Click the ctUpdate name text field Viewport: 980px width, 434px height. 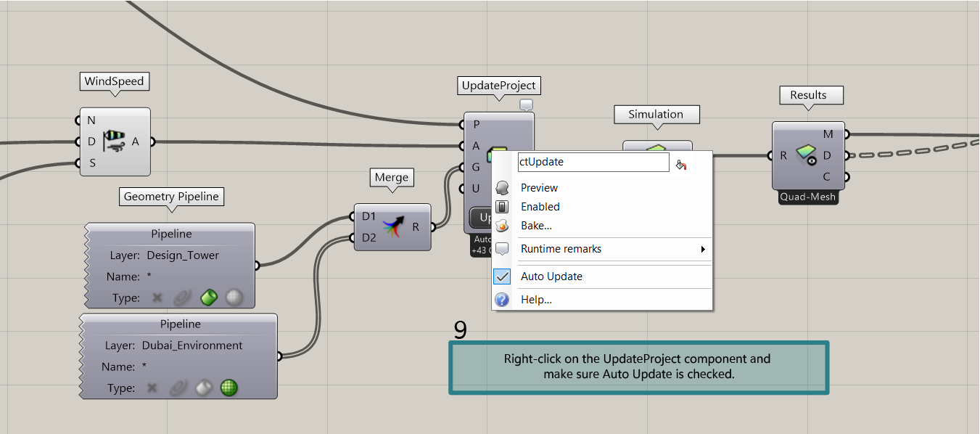pyautogui.click(x=593, y=163)
